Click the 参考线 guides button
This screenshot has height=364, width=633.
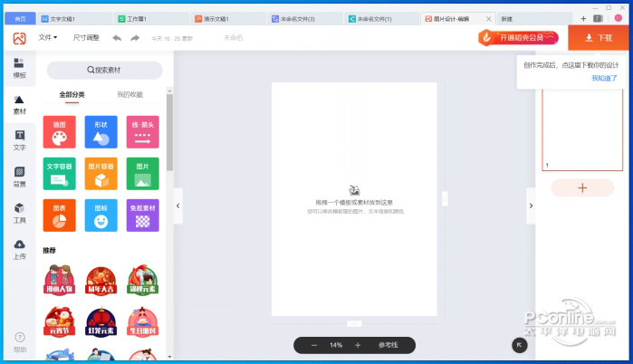click(x=388, y=345)
